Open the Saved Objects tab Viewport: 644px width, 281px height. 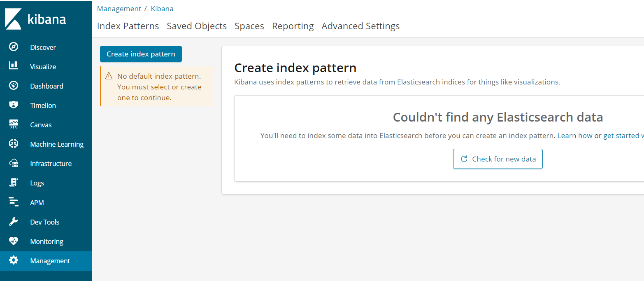pos(197,26)
